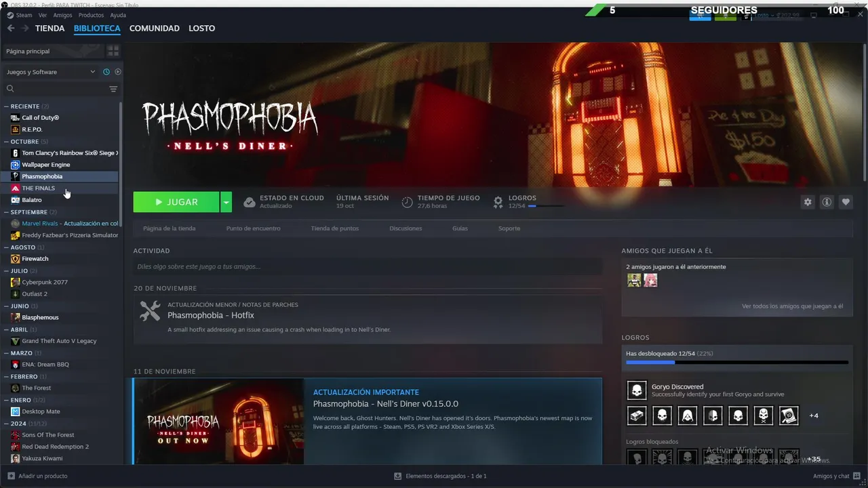Click Página principal button
868x488 pixels.
52,51
